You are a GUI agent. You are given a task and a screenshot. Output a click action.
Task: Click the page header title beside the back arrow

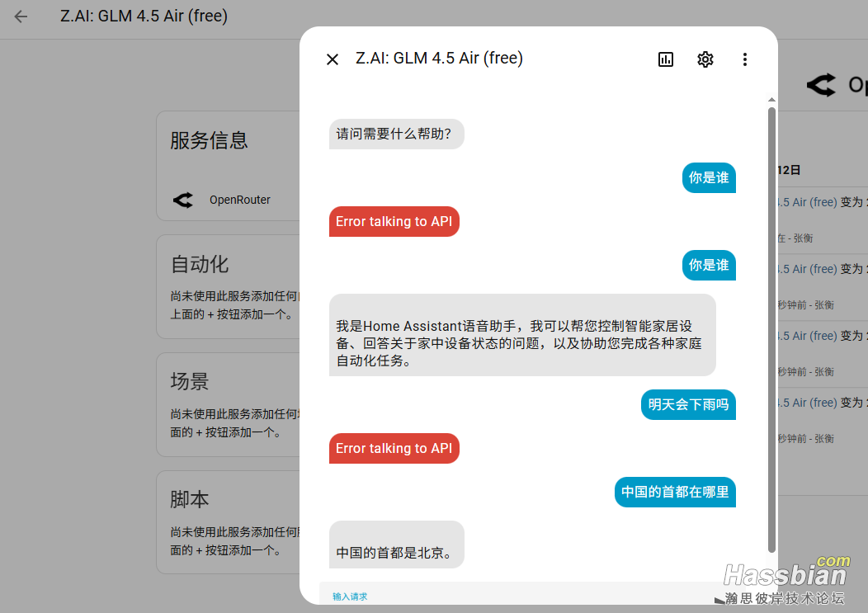[x=144, y=16]
